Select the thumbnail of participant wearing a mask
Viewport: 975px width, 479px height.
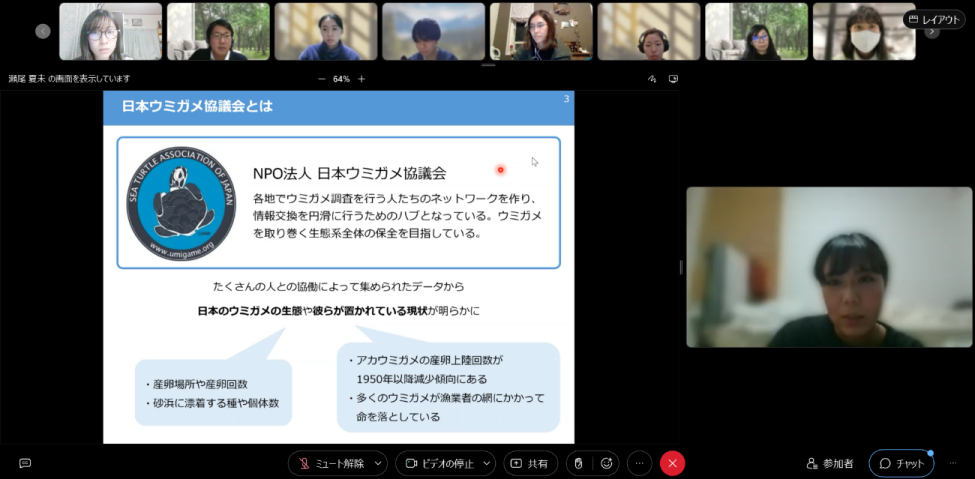click(864, 31)
